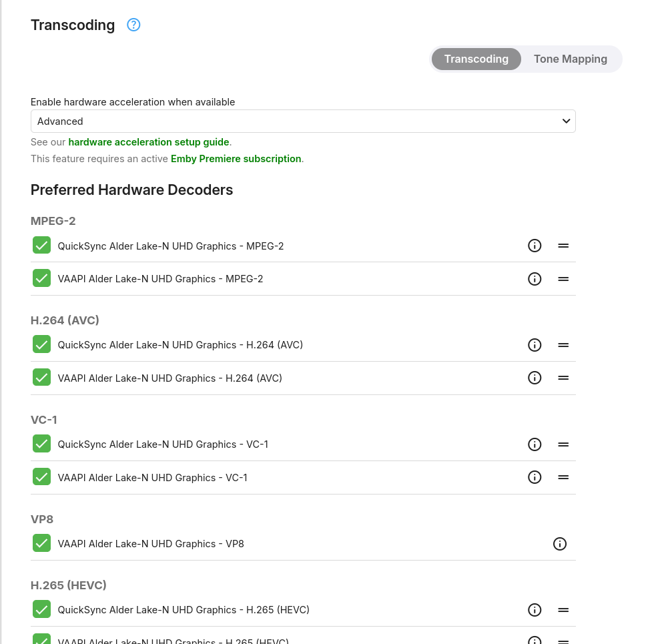This screenshot has width=670, height=644.
Task: Show info for QuickSync H.264 (AVC) decoder
Action: (x=535, y=345)
